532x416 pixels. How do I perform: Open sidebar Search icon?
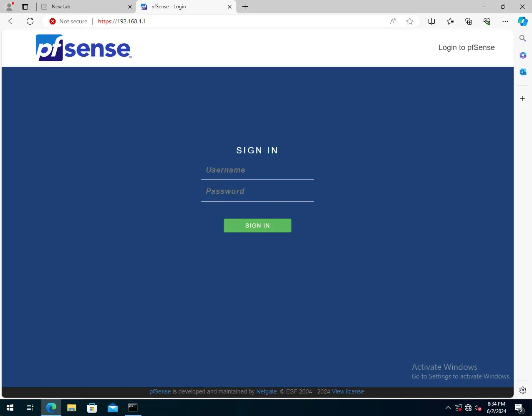pyautogui.click(x=523, y=38)
